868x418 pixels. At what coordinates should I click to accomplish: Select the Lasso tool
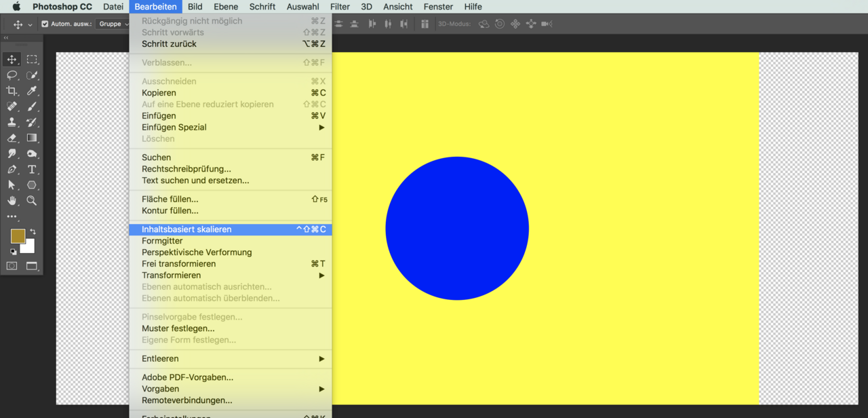12,75
